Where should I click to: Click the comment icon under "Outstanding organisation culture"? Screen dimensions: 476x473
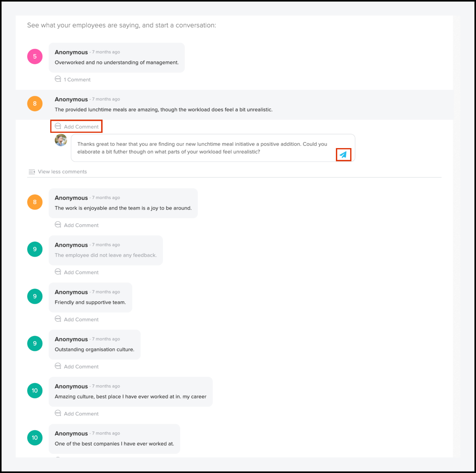pos(58,366)
